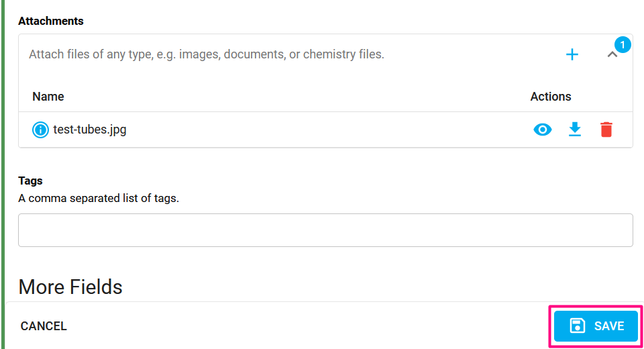
Task: Focus the Tags input field
Action: coord(325,230)
